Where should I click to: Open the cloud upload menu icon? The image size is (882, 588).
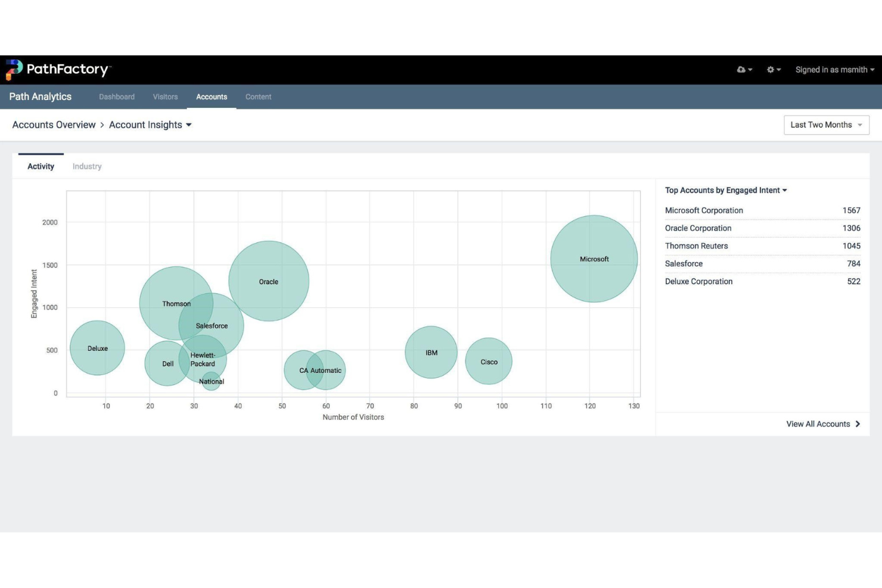coord(744,70)
